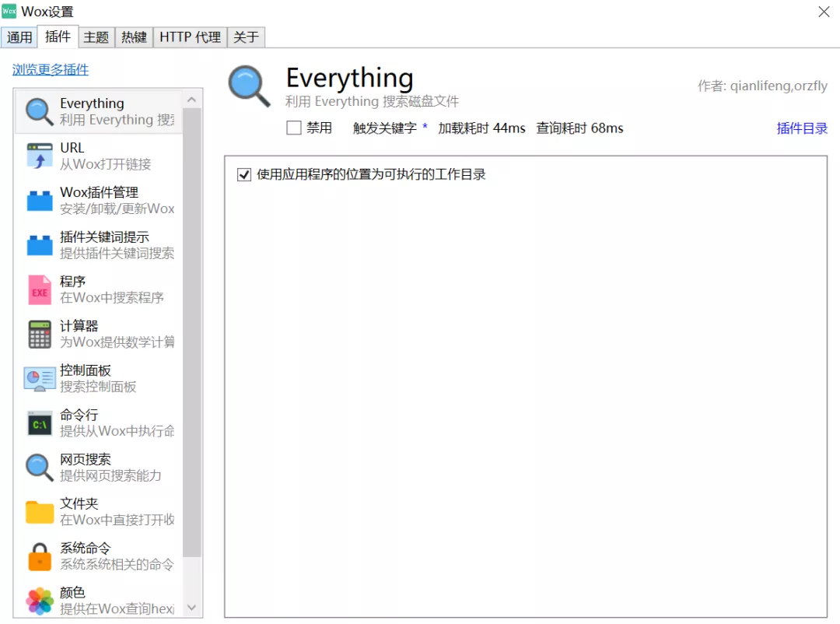Switch to the 通用 tab
The image size is (840, 624).
click(x=19, y=37)
